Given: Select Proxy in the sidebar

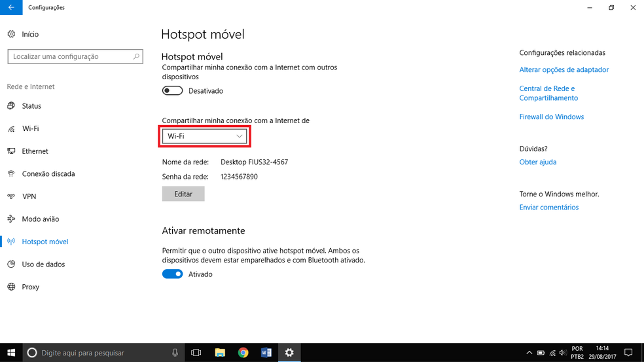Looking at the screenshot, I should click(x=31, y=287).
